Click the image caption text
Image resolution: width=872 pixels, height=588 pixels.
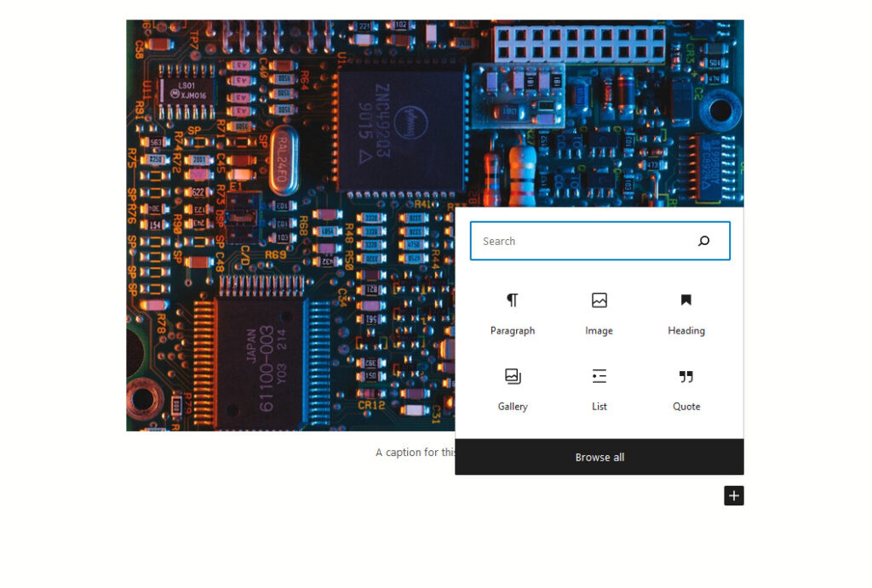coord(416,453)
